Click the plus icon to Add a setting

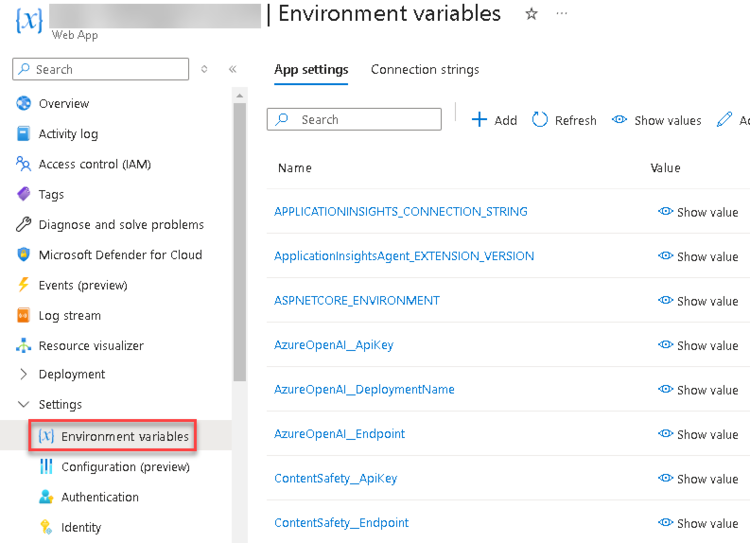[479, 120]
